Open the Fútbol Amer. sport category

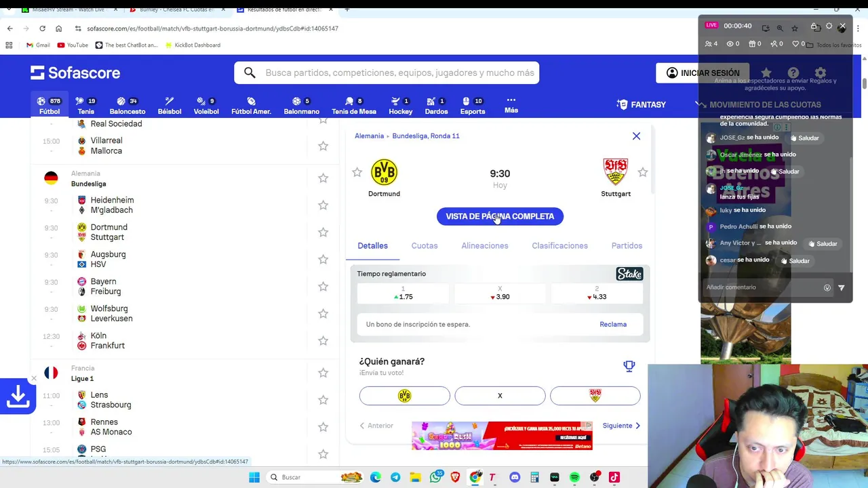251,105
